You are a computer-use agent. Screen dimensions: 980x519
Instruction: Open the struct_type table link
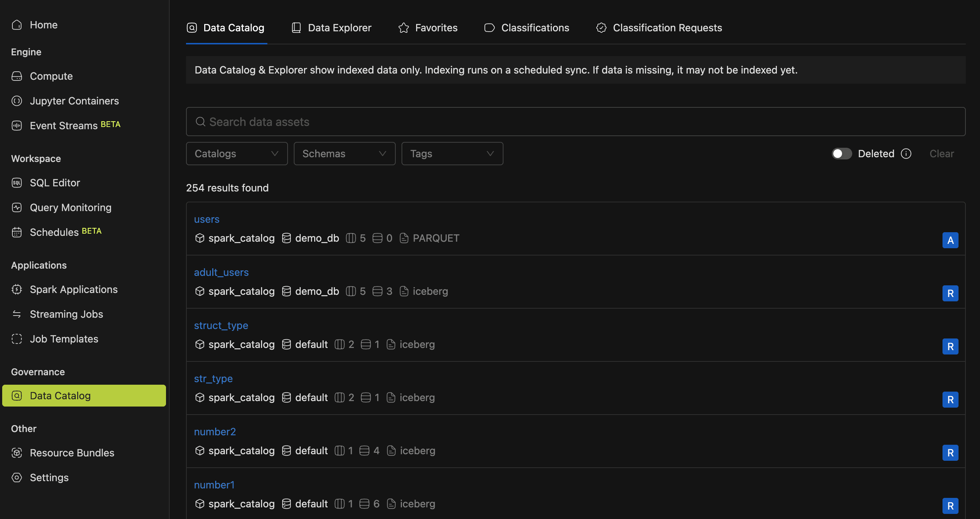[x=221, y=325]
